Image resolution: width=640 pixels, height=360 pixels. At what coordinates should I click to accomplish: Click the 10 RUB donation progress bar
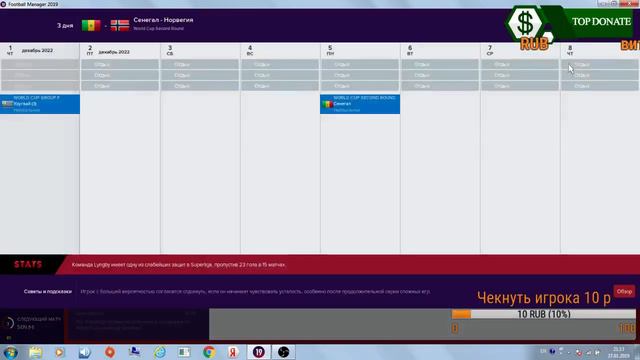pyautogui.click(x=543, y=314)
